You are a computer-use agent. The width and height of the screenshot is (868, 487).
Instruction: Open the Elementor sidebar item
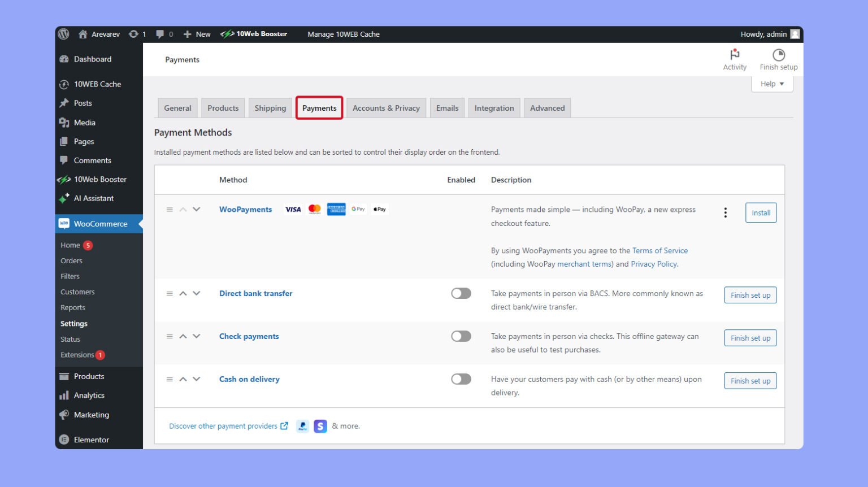(x=90, y=440)
